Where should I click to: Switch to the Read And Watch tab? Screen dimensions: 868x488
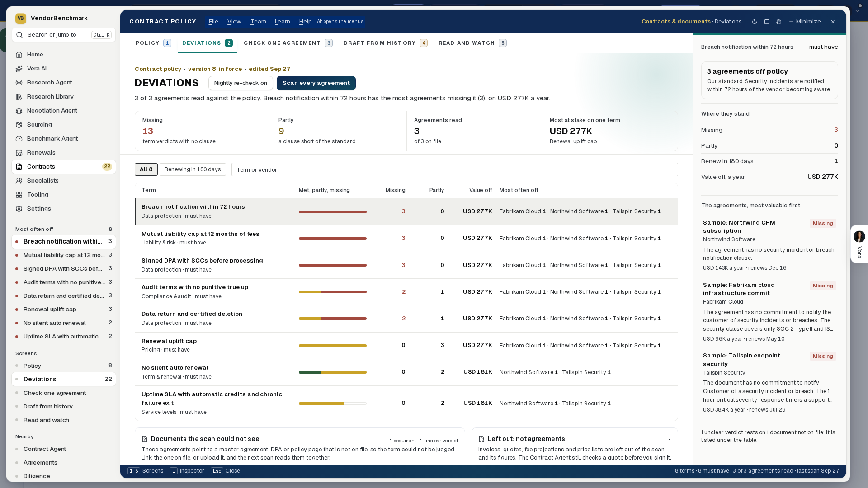click(472, 43)
